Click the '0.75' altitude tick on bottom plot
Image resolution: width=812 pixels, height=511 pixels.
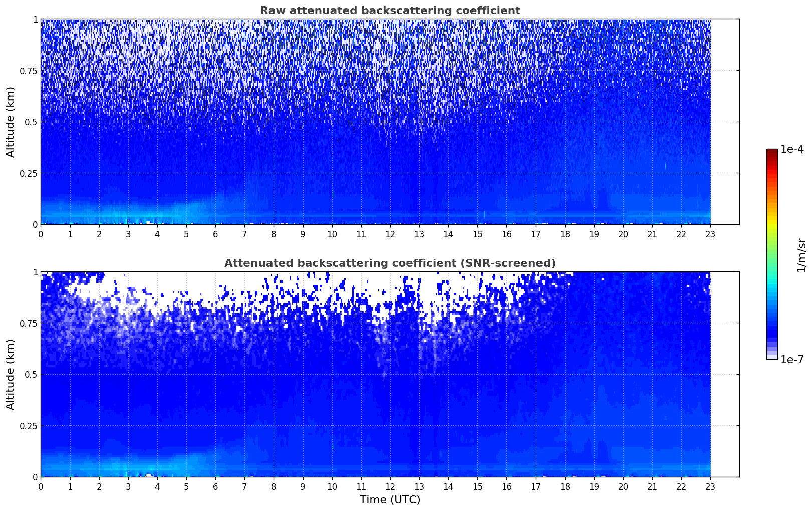(28, 323)
